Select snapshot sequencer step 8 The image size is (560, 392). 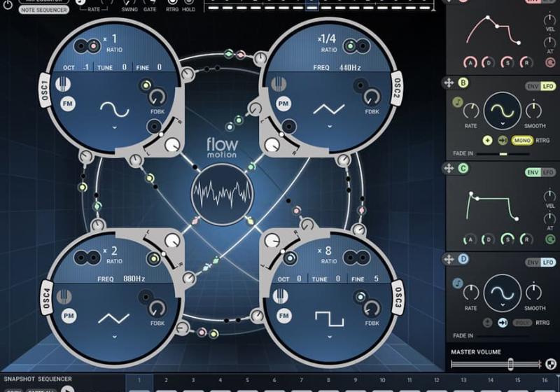pos(328,380)
